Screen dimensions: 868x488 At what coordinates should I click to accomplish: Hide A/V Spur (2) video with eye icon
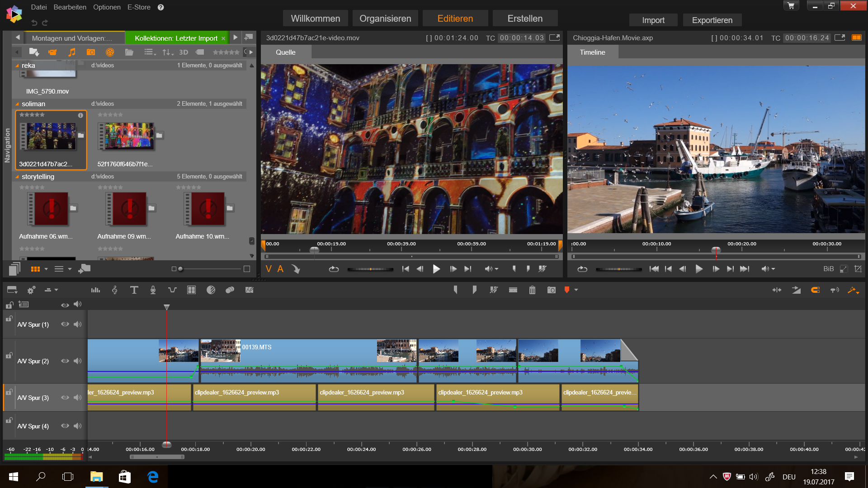click(65, 361)
